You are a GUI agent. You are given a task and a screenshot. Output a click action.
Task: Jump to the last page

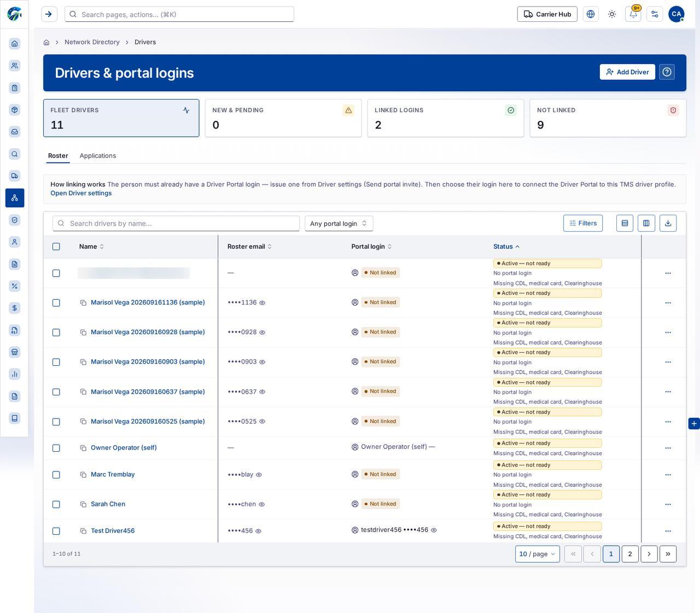point(668,554)
